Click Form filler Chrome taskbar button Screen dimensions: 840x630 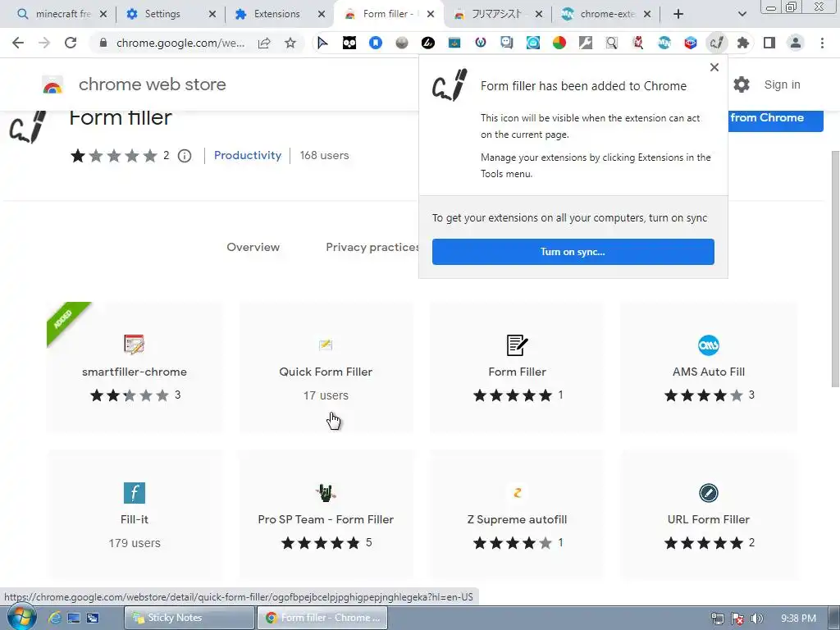click(x=322, y=618)
